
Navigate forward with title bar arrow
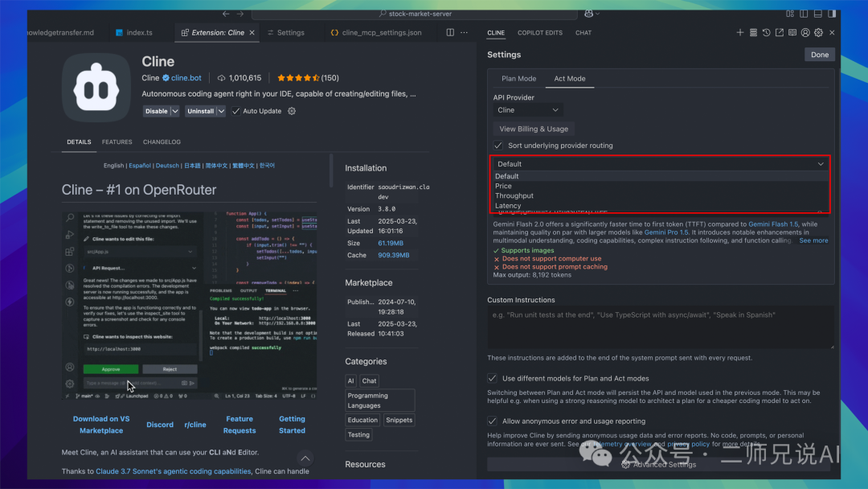point(240,14)
